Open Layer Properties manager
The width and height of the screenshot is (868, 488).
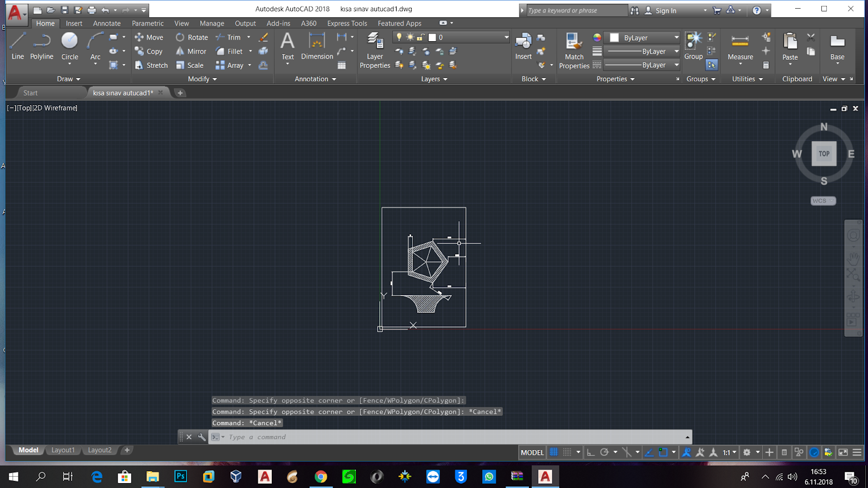(375, 50)
